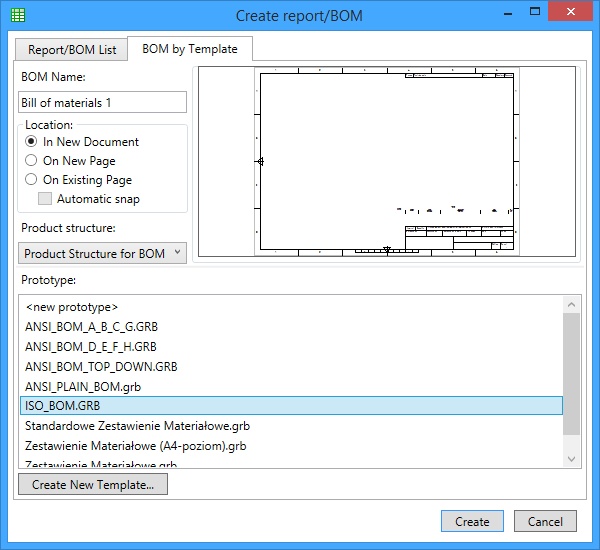Select <new prototype> from the list
The image size is (600, 550).
(72, 307)
